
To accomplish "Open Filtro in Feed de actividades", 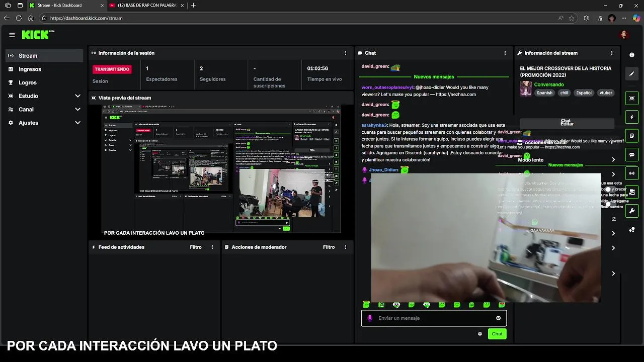I will point(196,247).
